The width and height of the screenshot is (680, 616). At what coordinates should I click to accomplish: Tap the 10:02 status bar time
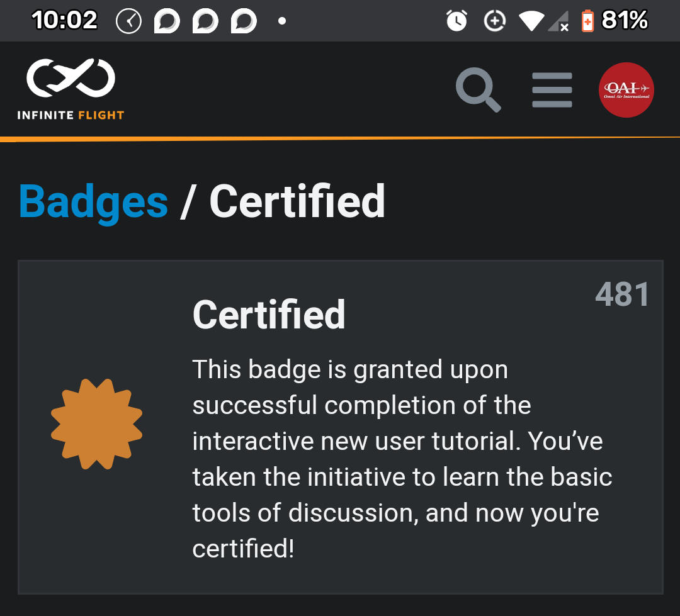64,21
